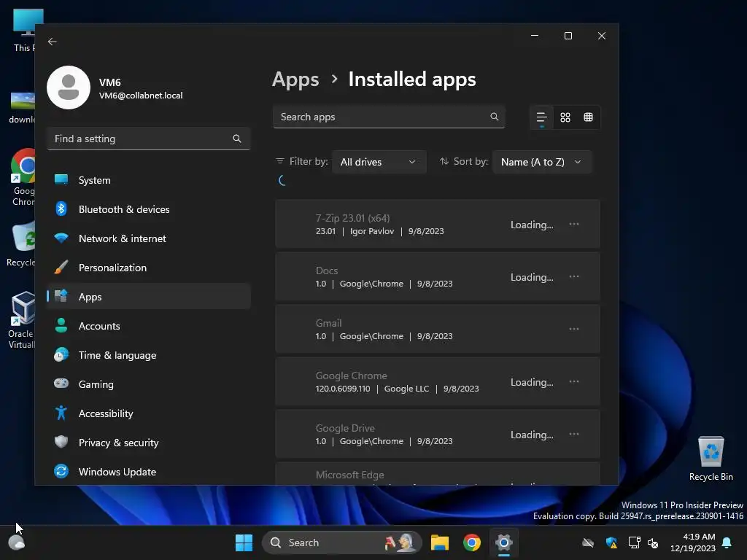This screenshot has width=747, height=560.
Task: Open Windows Update settings
Action: 149,472
